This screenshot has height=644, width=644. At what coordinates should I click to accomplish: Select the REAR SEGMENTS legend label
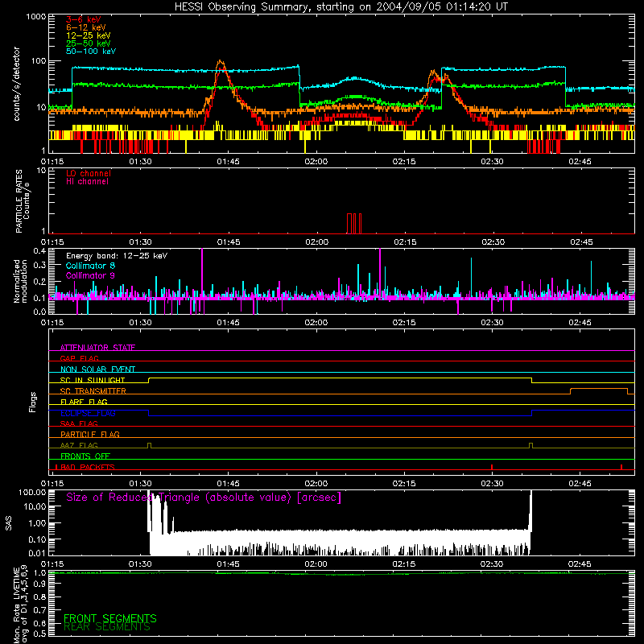click(107, 627)
